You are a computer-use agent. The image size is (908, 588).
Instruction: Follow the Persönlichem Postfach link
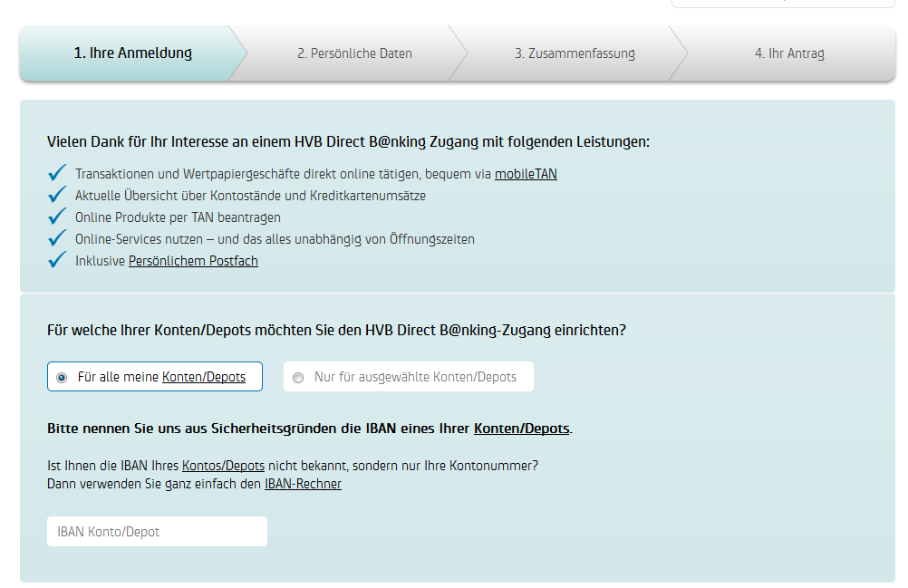193,261
